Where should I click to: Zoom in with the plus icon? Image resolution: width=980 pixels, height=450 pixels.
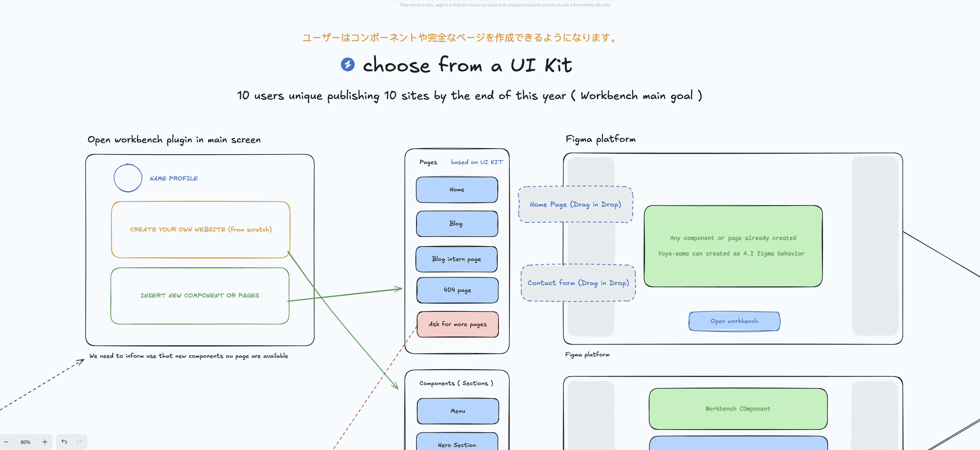click(x=45, y=442)
